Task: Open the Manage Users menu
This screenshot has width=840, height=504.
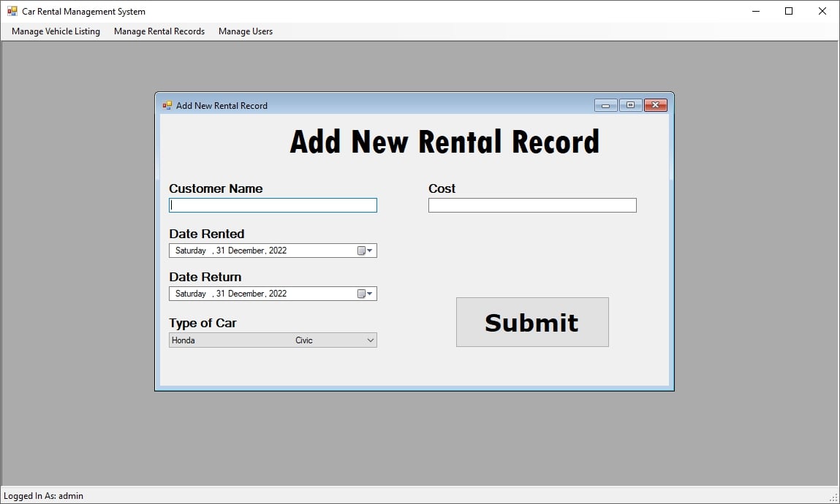Action: tap(246, 31)
